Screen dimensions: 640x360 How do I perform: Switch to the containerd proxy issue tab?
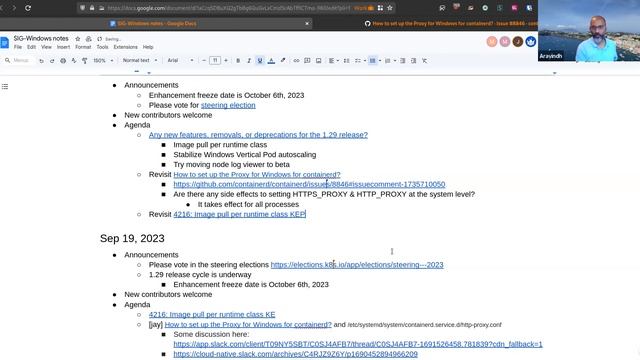click(x=451, y=24)
